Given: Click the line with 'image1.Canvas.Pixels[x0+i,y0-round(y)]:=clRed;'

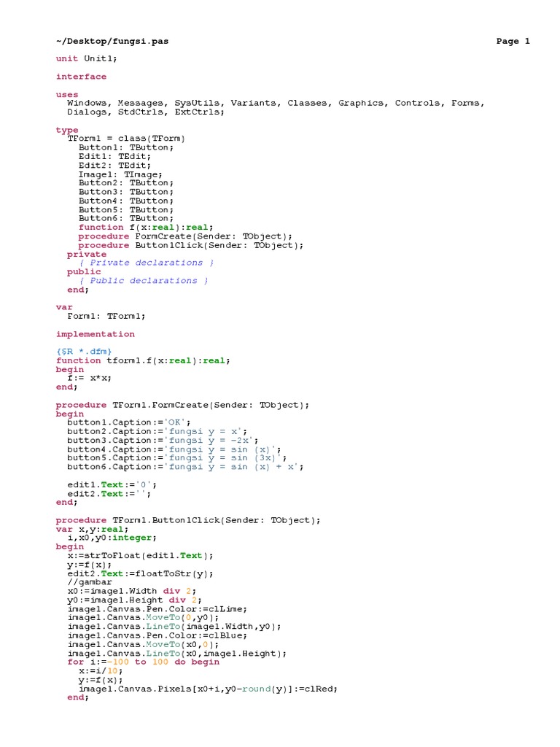Looking at the screenshot, I should pos(208,689).
